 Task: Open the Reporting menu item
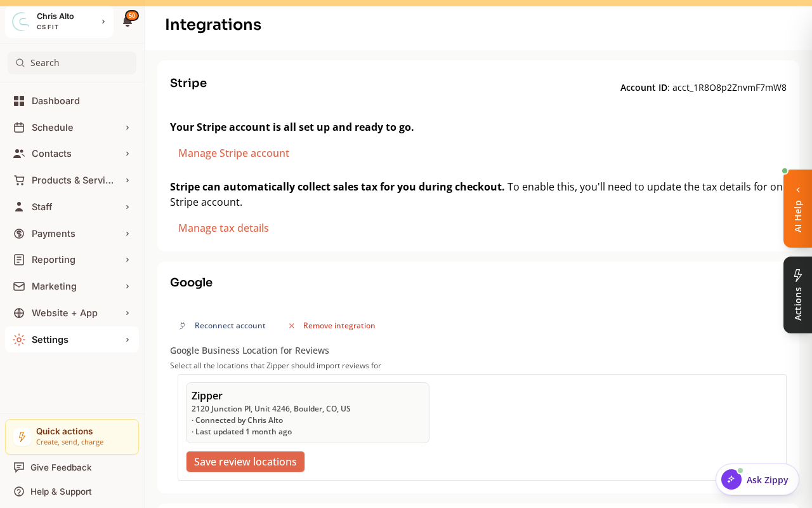pyautogui.click(x=72, y=260)
